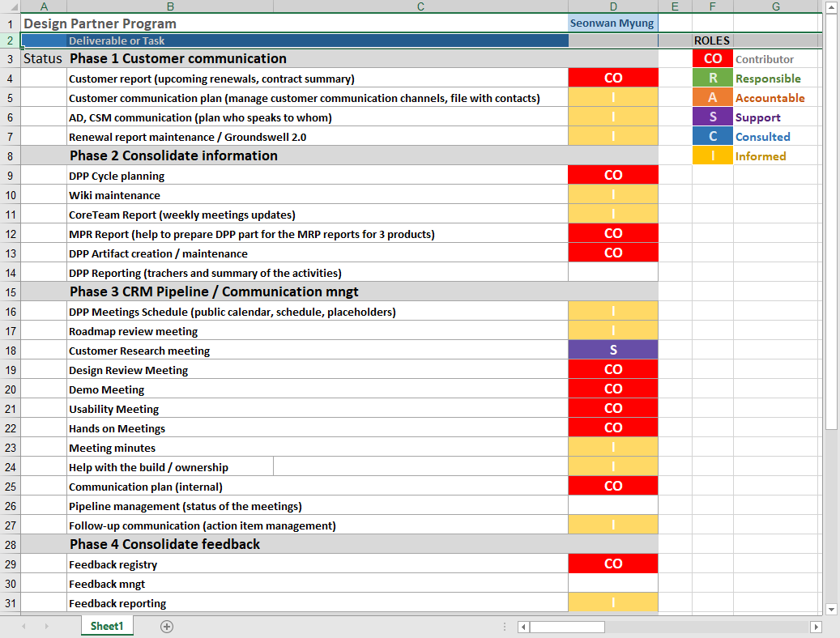This screenshot has width=840, height=638.
Task: Select the 'Hands on Meetings' cell
Action: point(318,428)
